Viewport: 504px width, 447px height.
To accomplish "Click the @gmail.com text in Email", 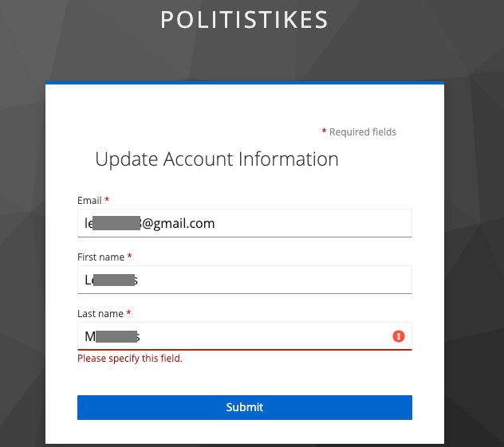I will pos(178,223).
